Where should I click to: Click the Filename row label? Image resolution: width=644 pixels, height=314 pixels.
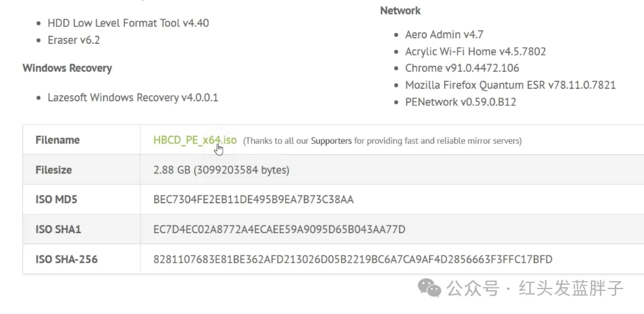tap(57, 140)
